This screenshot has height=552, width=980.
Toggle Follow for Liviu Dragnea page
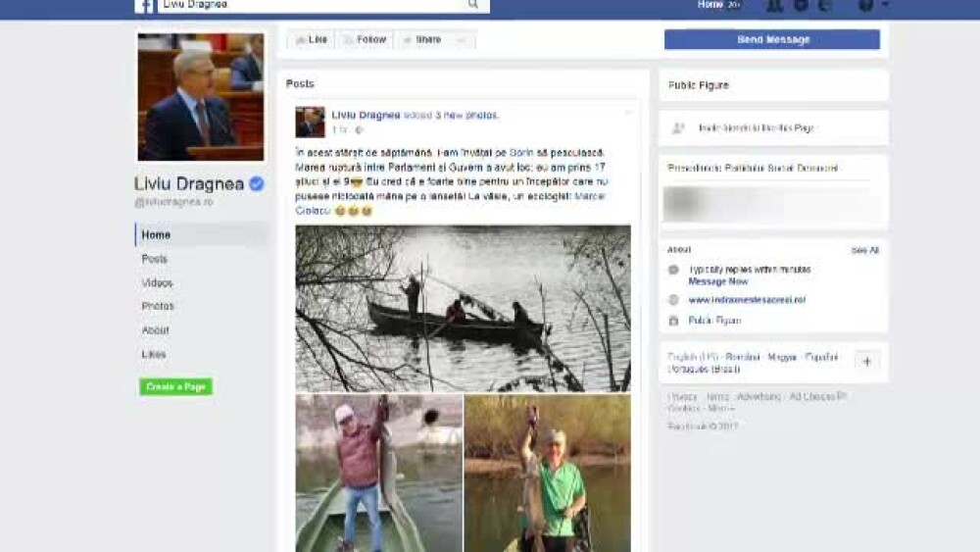point(365,39)
